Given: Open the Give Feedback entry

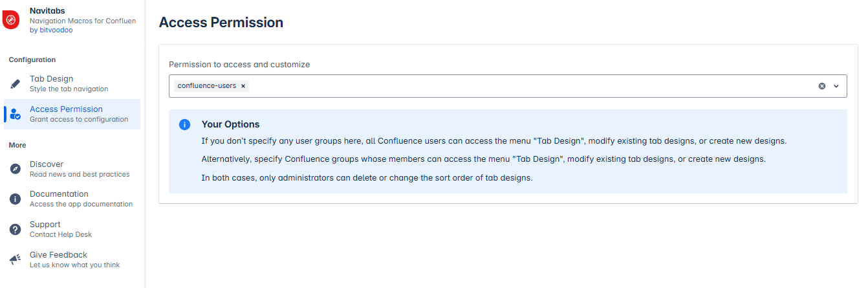Looking at the screenshot, I should pos(58,255).
